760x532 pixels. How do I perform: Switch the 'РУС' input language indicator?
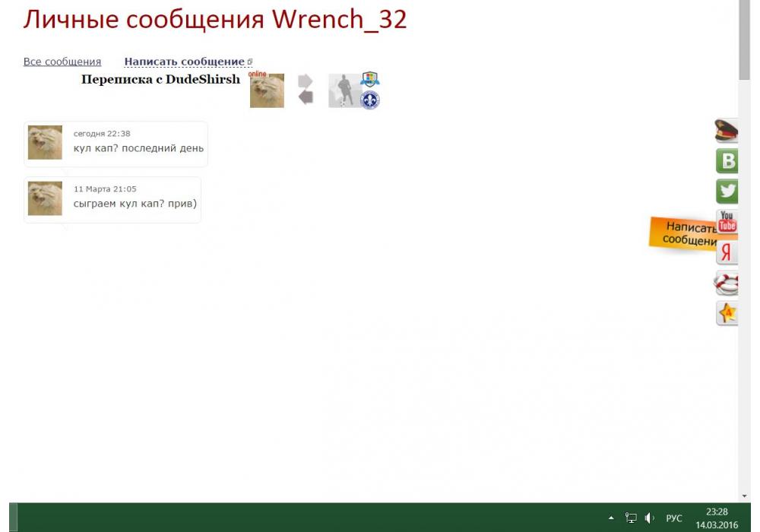pyautogui.click(x=673, y=518)
